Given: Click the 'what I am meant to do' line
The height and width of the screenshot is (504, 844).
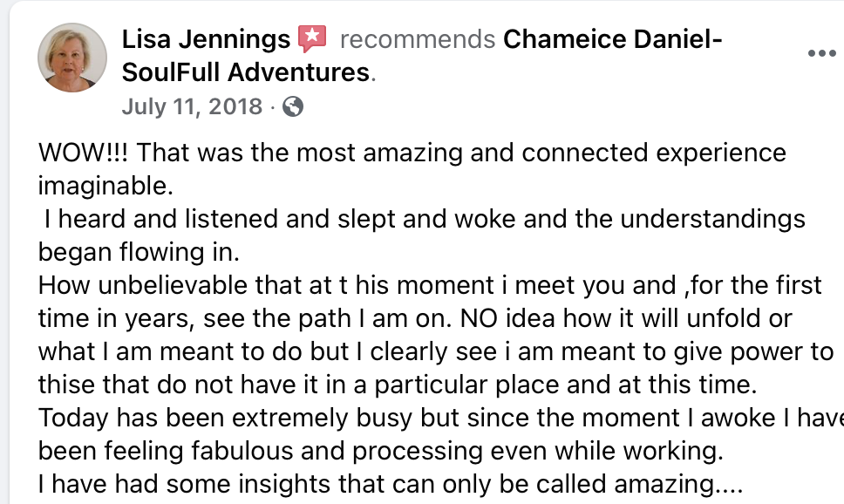Looking at the screenshot, I should [436, 351].
